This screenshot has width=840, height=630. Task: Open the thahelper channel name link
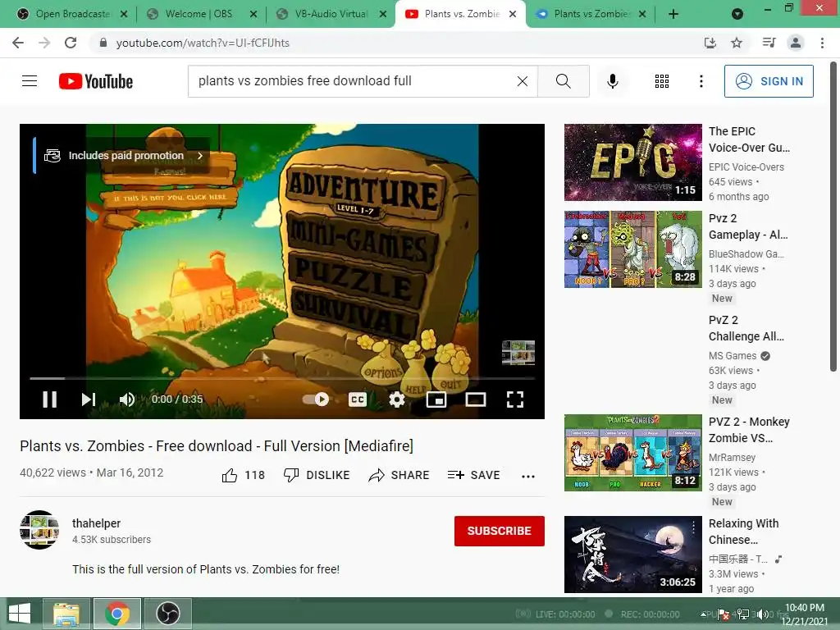tap(97, 523)
